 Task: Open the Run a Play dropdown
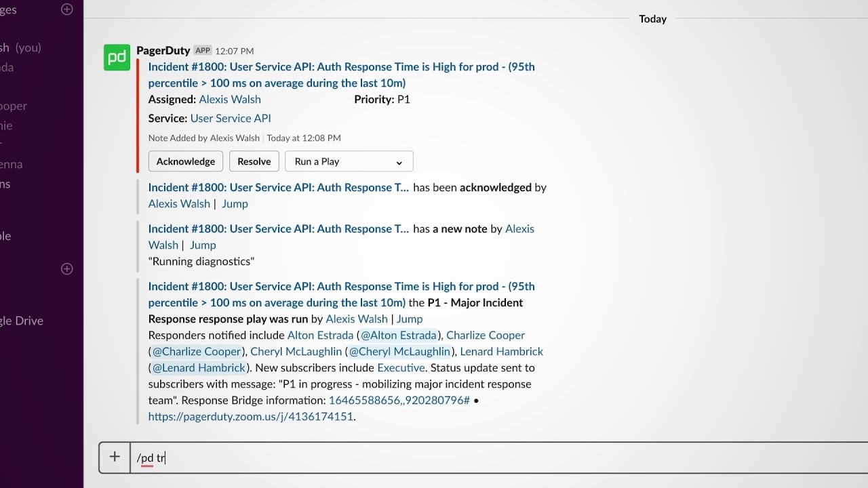click(x=349, y=161)
